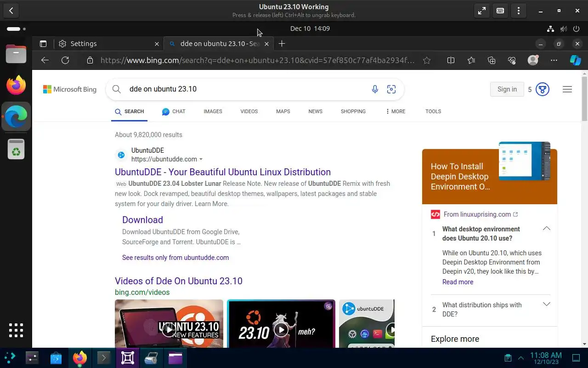
Task: Search using an image icon
Action: coord(391,89)
